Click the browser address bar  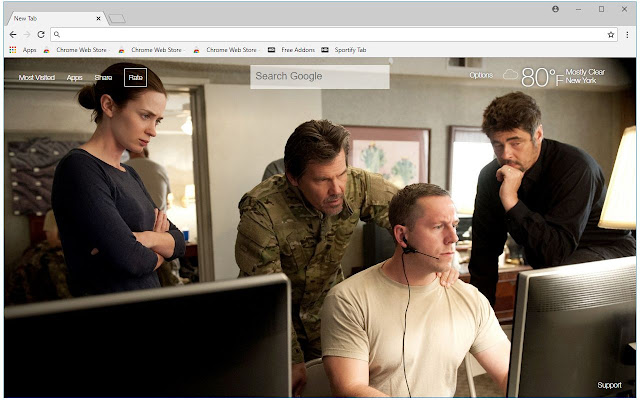coord(333,35)
